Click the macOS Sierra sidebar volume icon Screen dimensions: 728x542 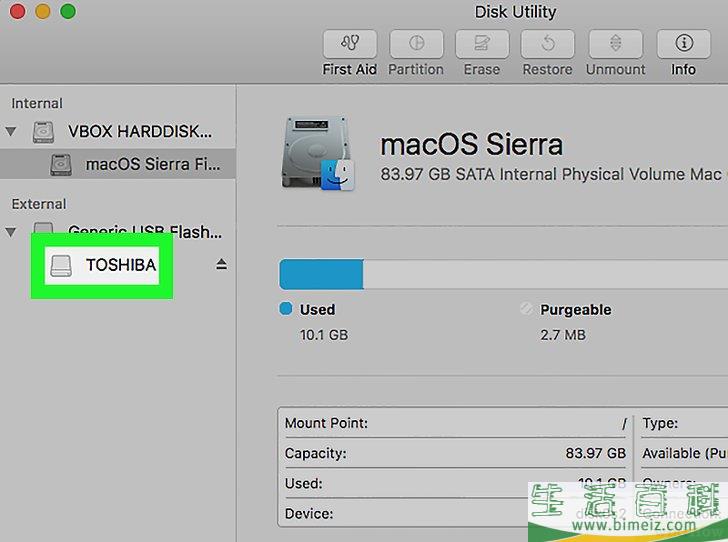click(x=61, y=164)
